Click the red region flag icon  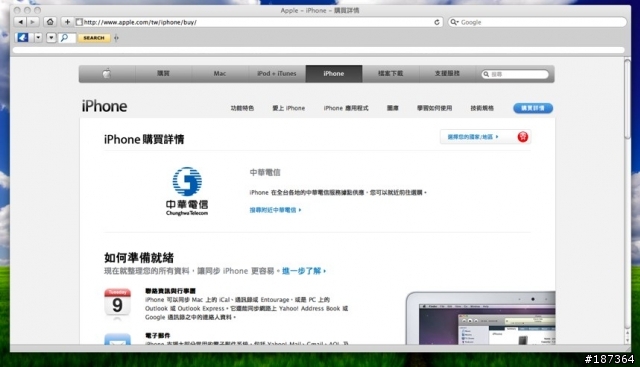522,137
